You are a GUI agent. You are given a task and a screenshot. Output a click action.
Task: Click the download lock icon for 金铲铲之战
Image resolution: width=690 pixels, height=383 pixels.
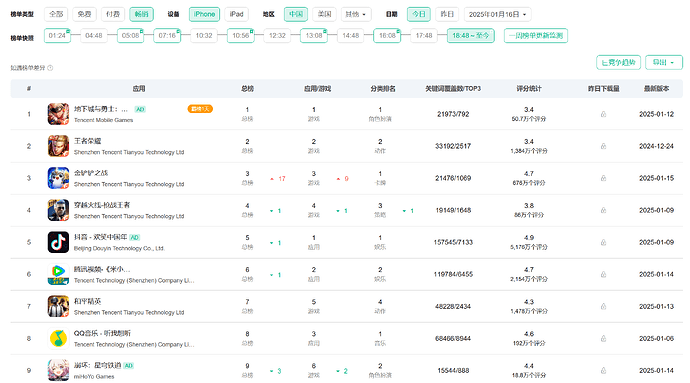point(603,178)
